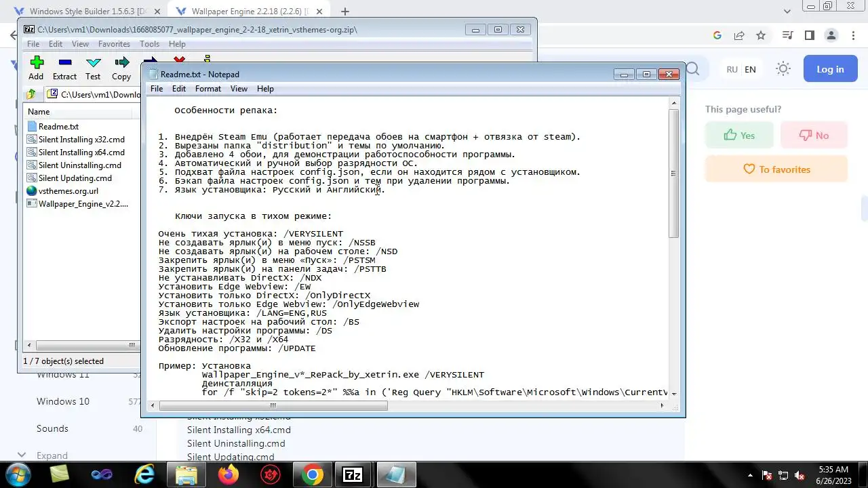Click the Log in button
868x488 pixels.
(830, 69)
